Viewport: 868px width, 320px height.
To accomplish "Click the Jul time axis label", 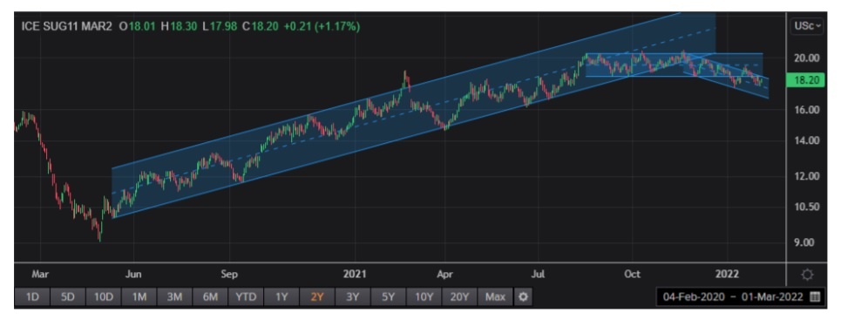I will (539, 274).
